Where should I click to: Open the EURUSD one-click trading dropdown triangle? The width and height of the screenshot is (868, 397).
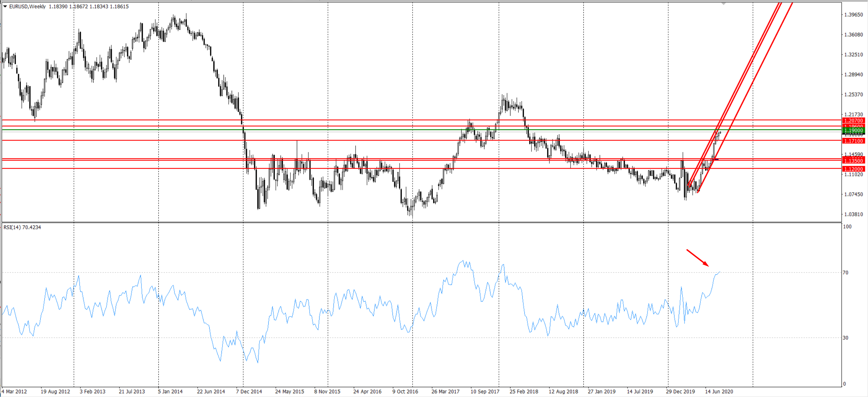coord(5,6)
